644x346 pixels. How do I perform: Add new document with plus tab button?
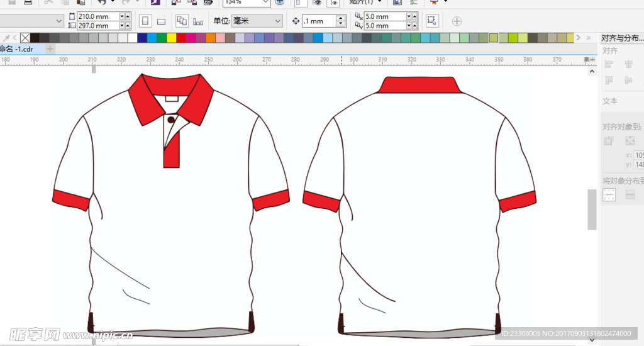[50, 49]
